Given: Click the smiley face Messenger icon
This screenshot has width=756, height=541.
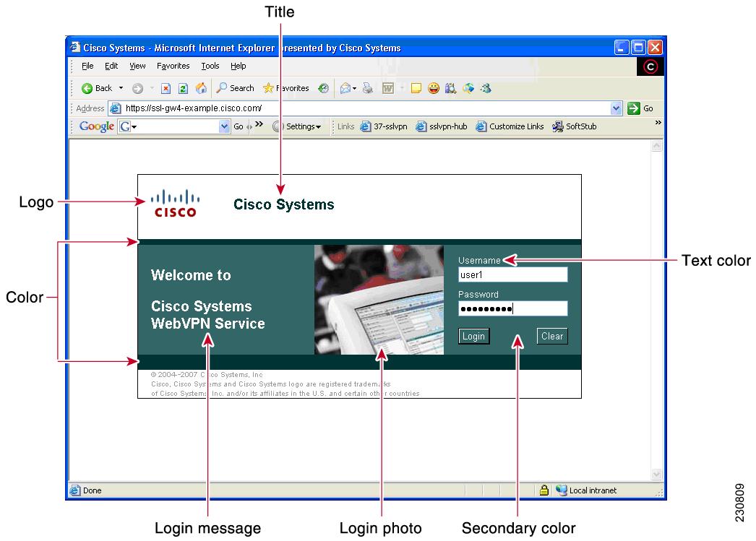Looking at the screenshot, I should pyautogui.click(x=434, y=88).
